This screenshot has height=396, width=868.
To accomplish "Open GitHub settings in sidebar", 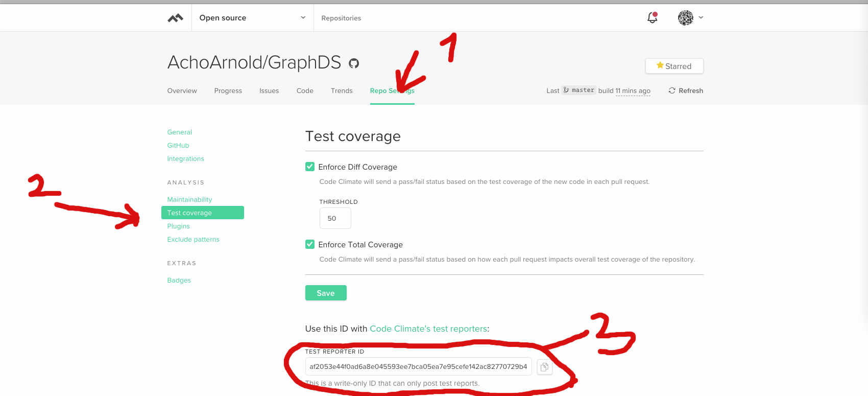I will click(x=178, y=145).
